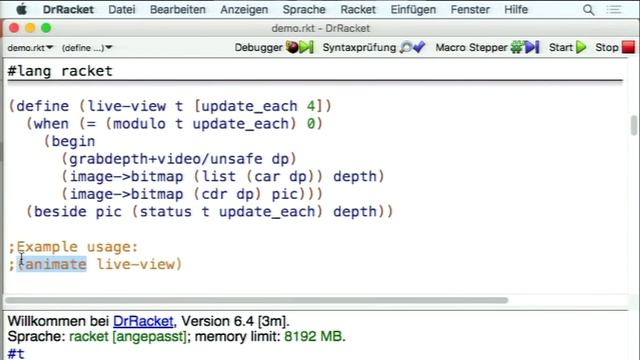
Task: Open the Sprache menu
Action: tap(304, 9)
